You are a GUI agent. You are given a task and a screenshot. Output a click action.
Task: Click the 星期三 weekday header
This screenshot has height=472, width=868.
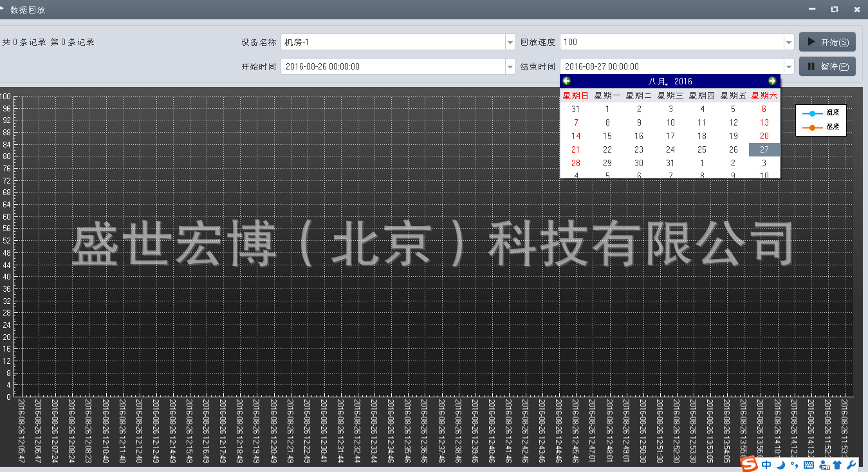click(x=670, y=95)
